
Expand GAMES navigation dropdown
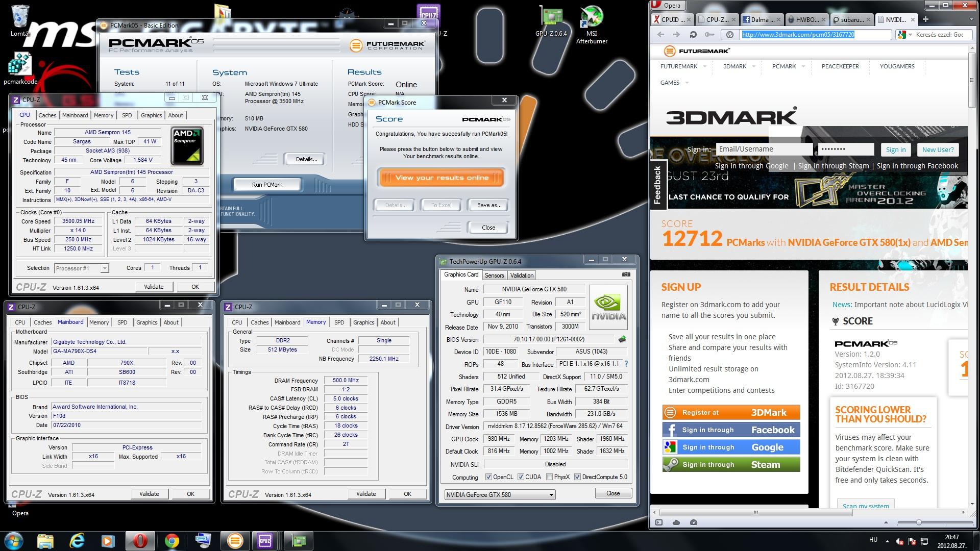687,83
